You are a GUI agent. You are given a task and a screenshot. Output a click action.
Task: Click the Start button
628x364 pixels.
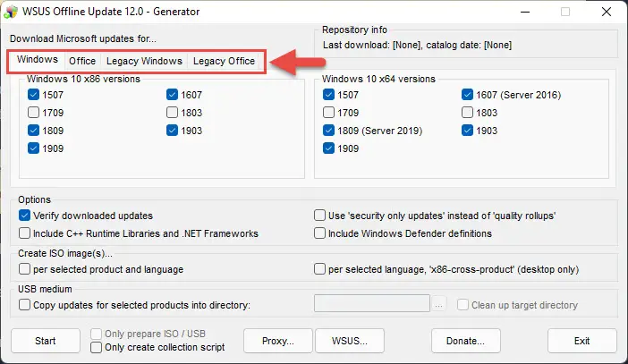46,341
